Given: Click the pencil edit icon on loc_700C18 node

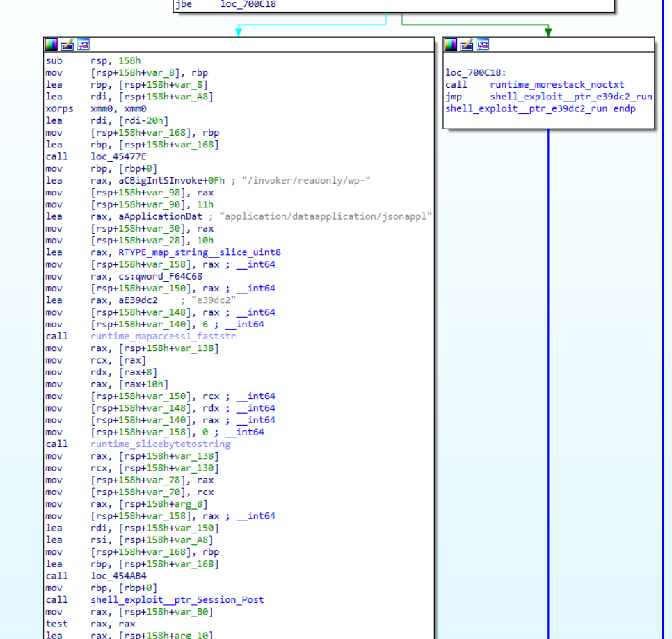Looking at the screenshot, I should (466, 43).
